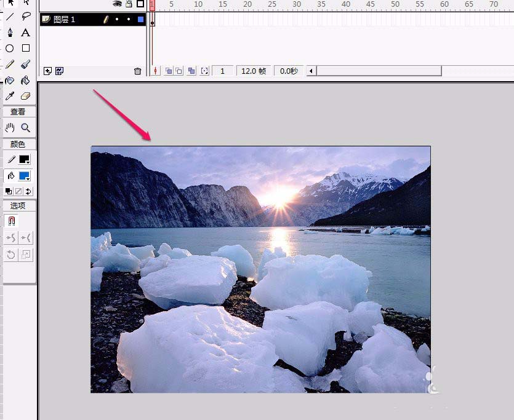Select the Oval tool
Image resolution: width=514 pixels, height=420 pixels.
click(x=9, y=48)
